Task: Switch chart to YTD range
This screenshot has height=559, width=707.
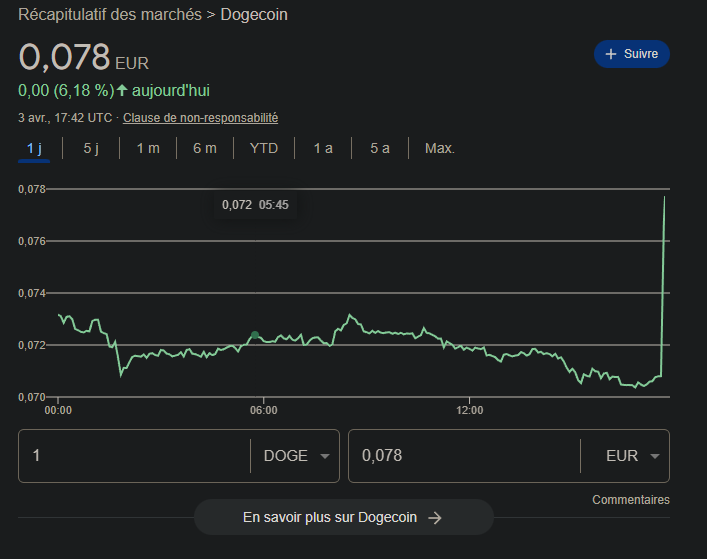Action: (x=264, y=148)
